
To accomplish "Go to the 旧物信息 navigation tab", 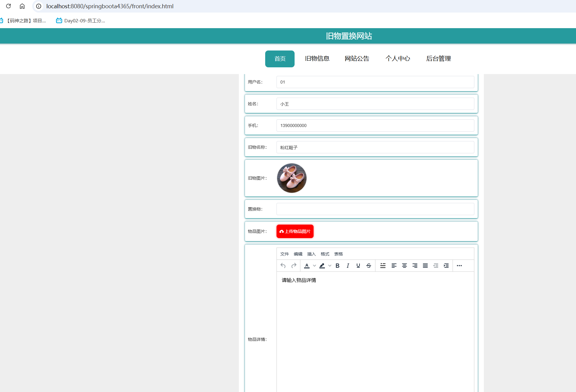I will [317, 58].
